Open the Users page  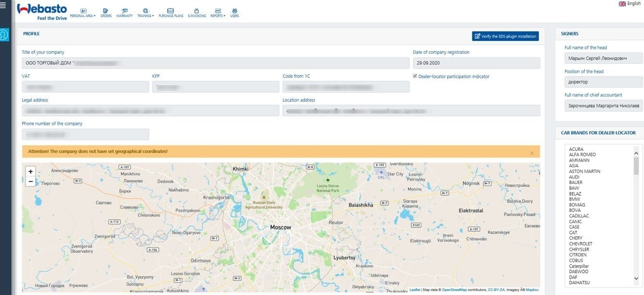pyautogui.click(x=235, y=13)
